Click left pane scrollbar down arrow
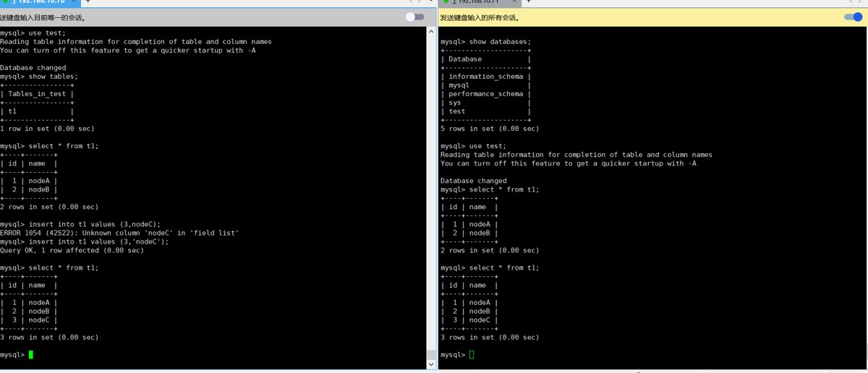The image size is (868, 373). tap(431, 364)
